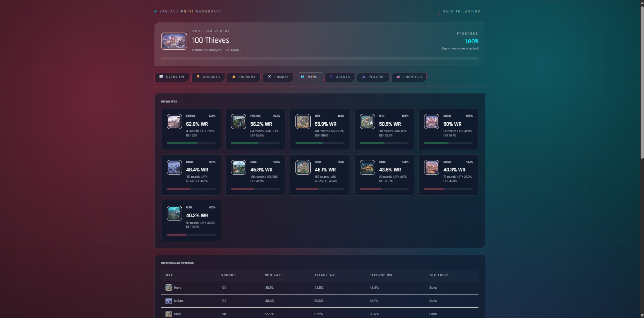Click the Fracture map thumbnail card image
Viewport: 644px width, 318px height.
pos(238,122)
